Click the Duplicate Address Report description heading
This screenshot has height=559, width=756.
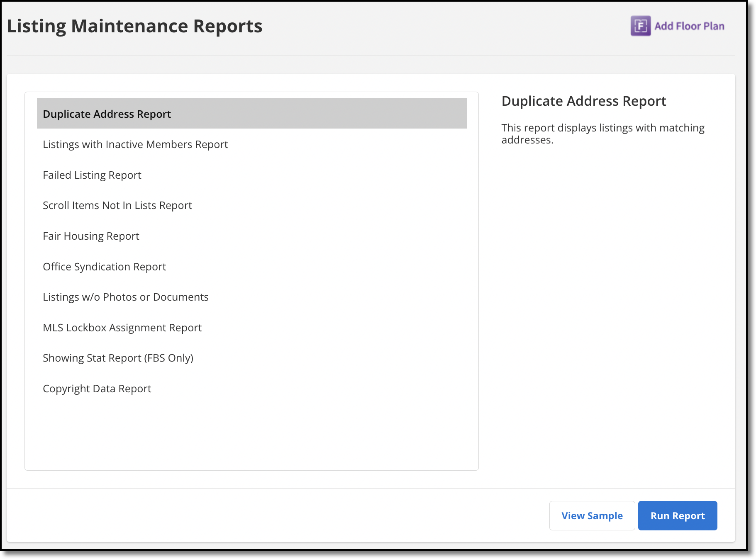coord(583,101)
